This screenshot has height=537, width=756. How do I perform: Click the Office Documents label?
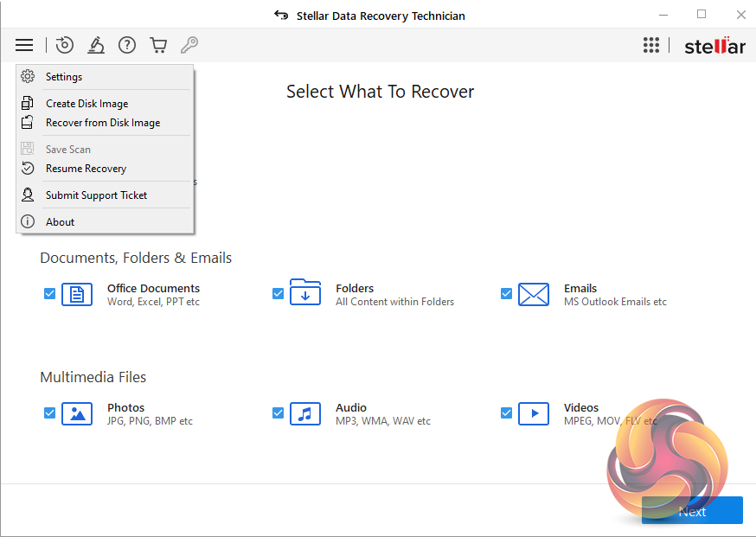(153, 288)
